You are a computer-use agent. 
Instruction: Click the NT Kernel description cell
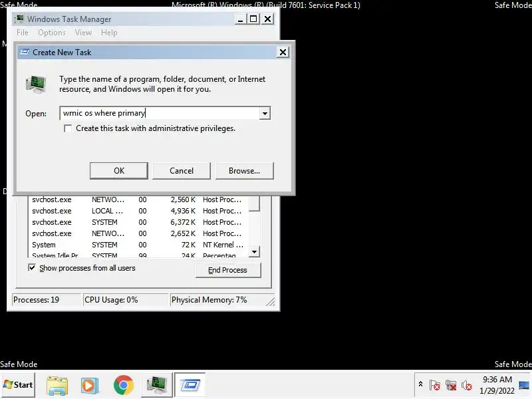223,245
